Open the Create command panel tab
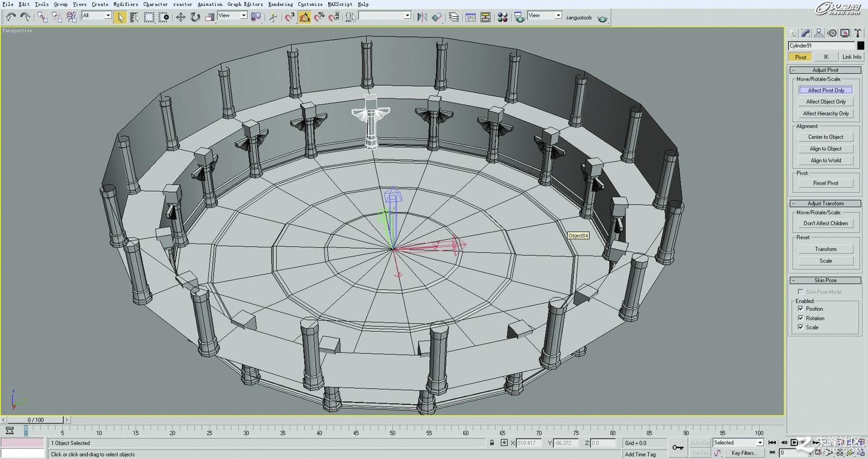 793,33
